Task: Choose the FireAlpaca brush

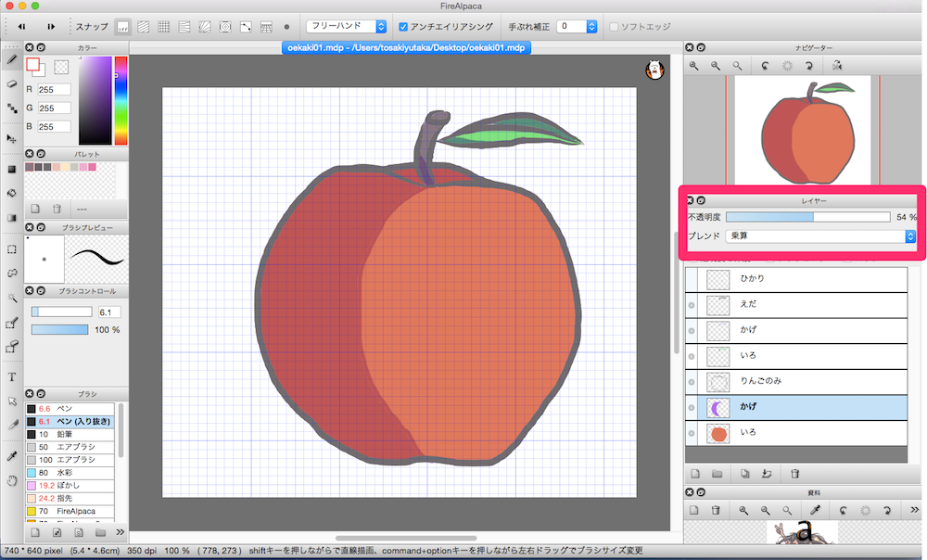Action: click(x=70, y=511)
